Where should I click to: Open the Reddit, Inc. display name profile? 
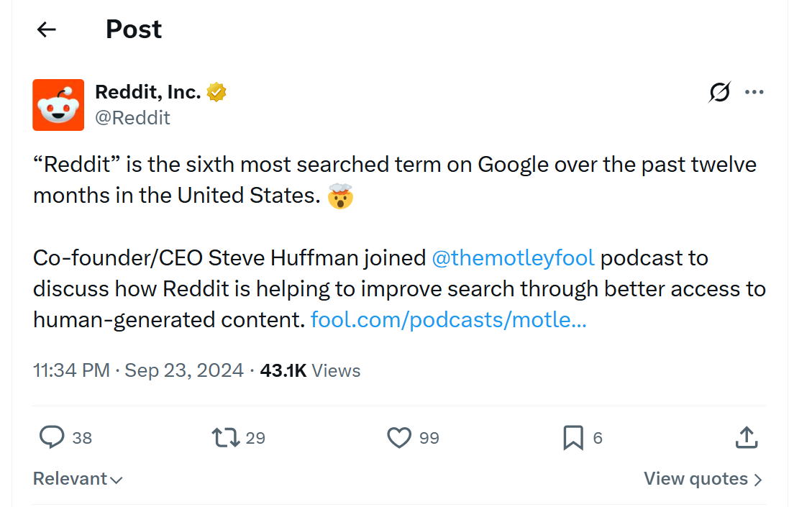(x=148, y=92)
